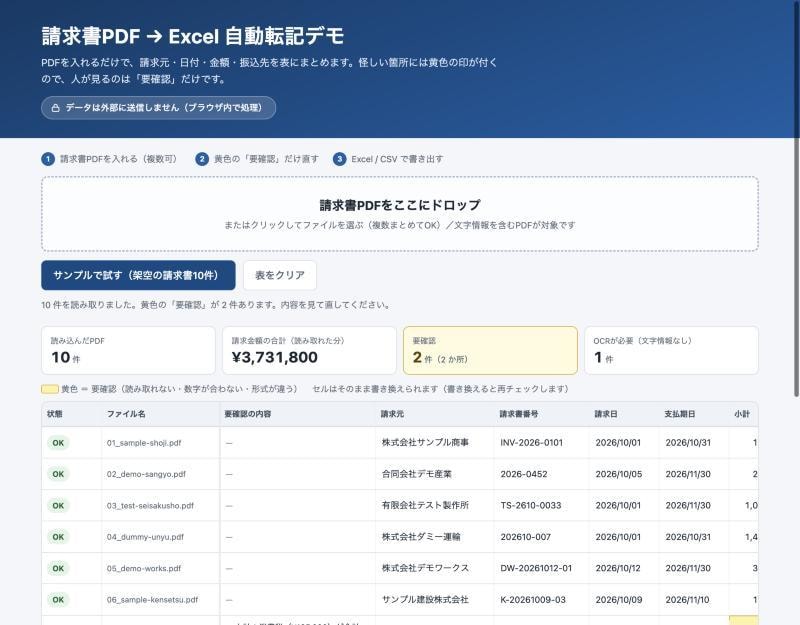Click the 請求日 column header
Image resolution: width=800 pixels, height=625 pixels.
(x=624, y=414)
